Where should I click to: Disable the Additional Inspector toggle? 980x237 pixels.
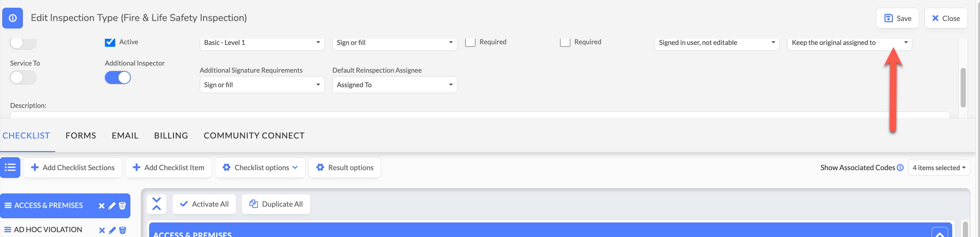click(x=117, y=77)
